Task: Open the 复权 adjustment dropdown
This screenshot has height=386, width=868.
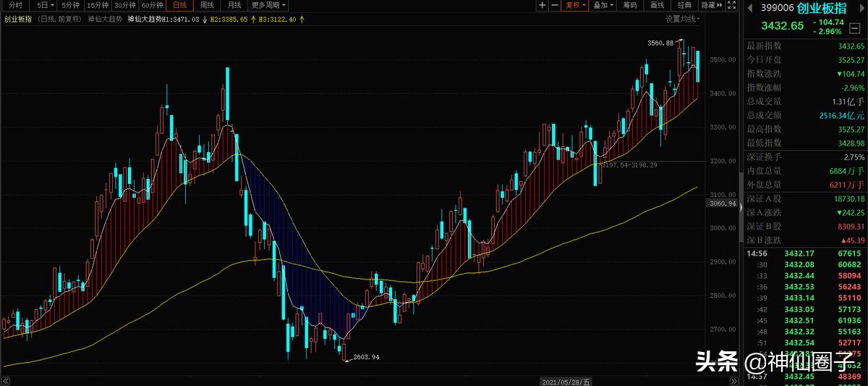Action: (576, 6)
